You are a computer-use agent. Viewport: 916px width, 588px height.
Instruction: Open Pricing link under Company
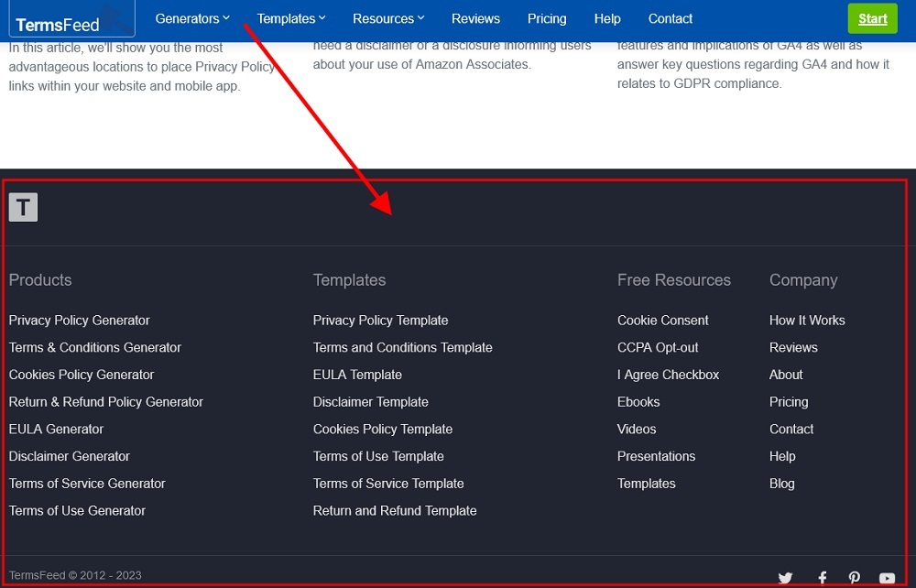[x=789, y=402]
